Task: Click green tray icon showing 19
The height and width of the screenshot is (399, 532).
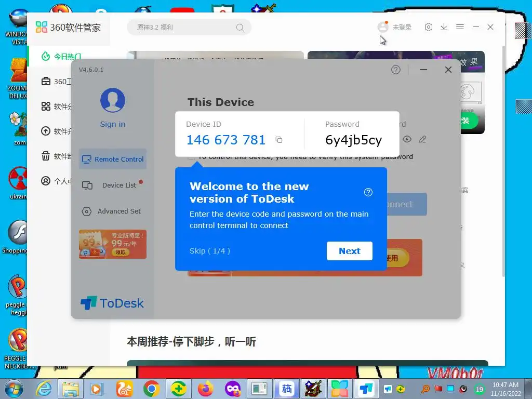Action: click(480, 389)
